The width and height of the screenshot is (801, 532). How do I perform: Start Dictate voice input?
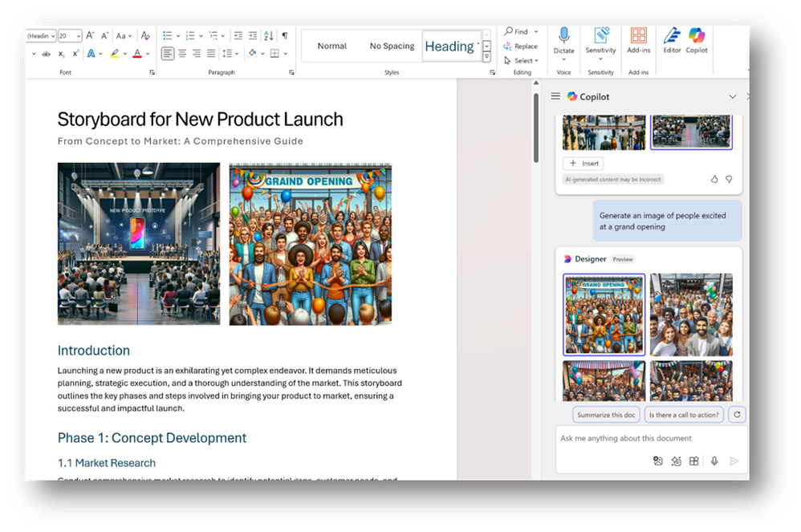(563, 41)
